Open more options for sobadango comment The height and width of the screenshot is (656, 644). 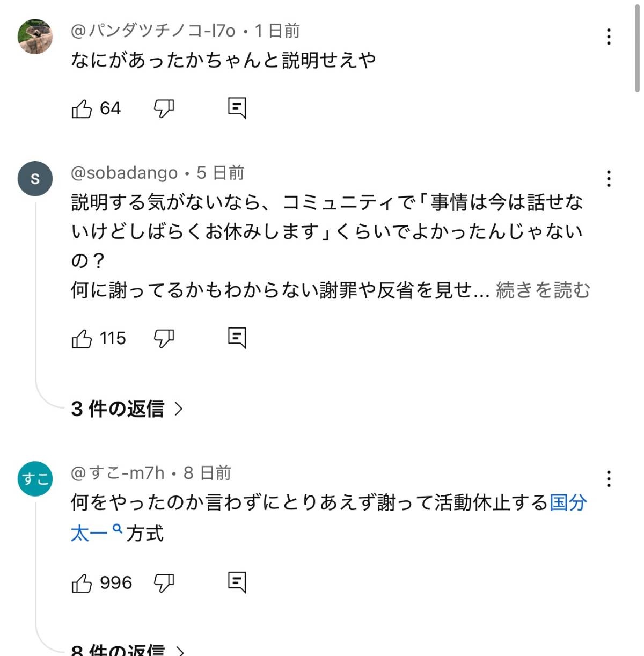[x=609, y=178]
